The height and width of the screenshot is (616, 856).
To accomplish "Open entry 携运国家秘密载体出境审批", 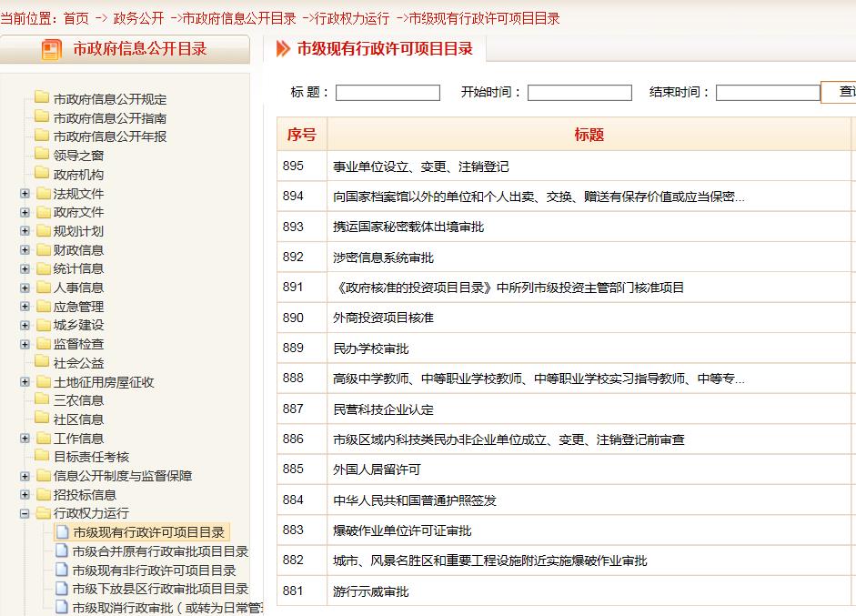I will (408, 227).
